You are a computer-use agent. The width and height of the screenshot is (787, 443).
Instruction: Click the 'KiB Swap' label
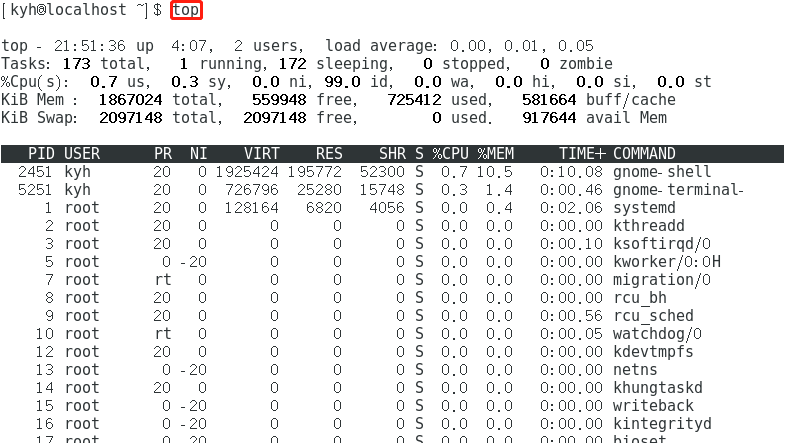point(39,118)
